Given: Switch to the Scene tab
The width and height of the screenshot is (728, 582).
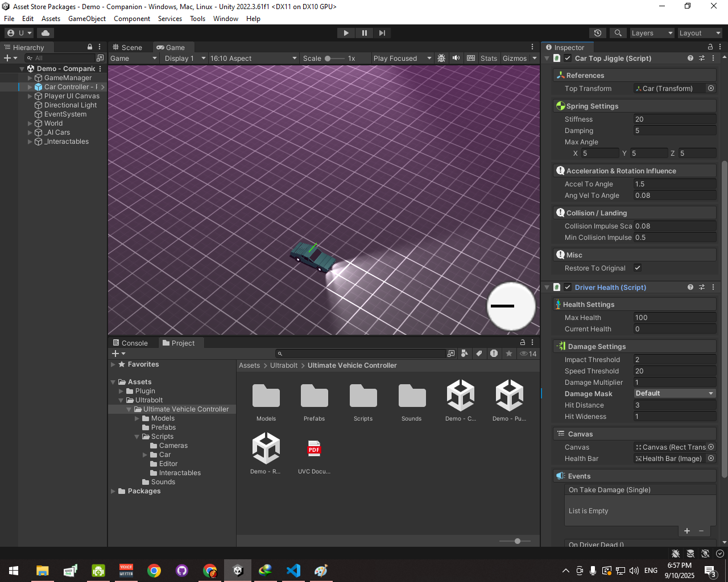Looking at the screenshot, I should click(127, 47).
